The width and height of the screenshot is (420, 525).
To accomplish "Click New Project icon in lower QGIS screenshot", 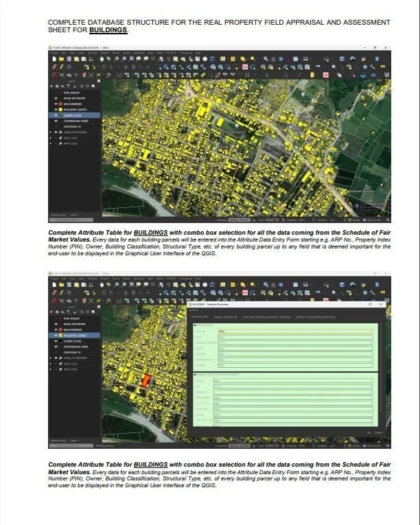I will click(x=54, y=285).
